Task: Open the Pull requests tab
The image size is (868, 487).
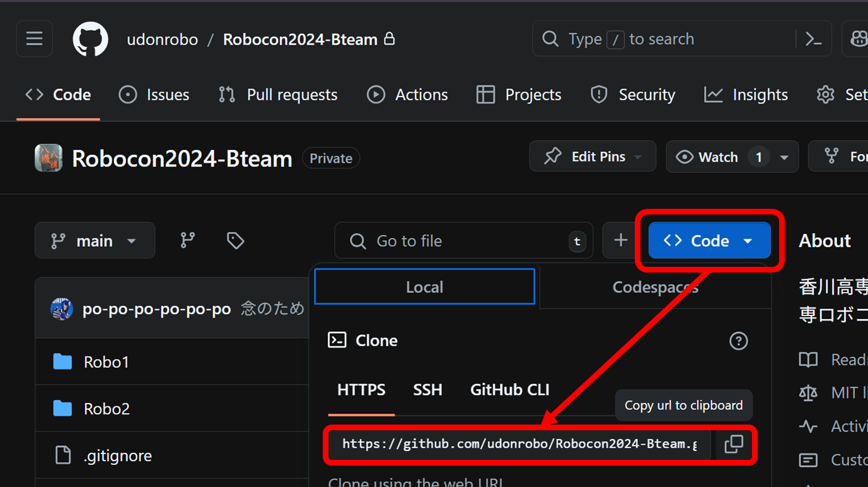Action: coord(278,95)
